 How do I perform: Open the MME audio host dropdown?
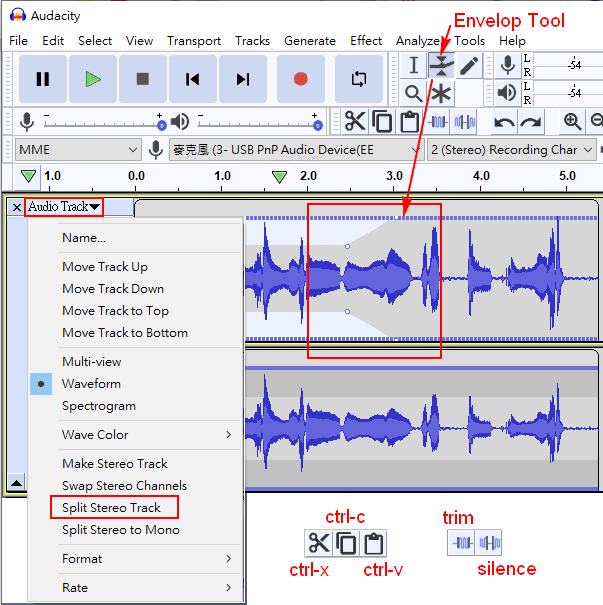coord(78,150)
